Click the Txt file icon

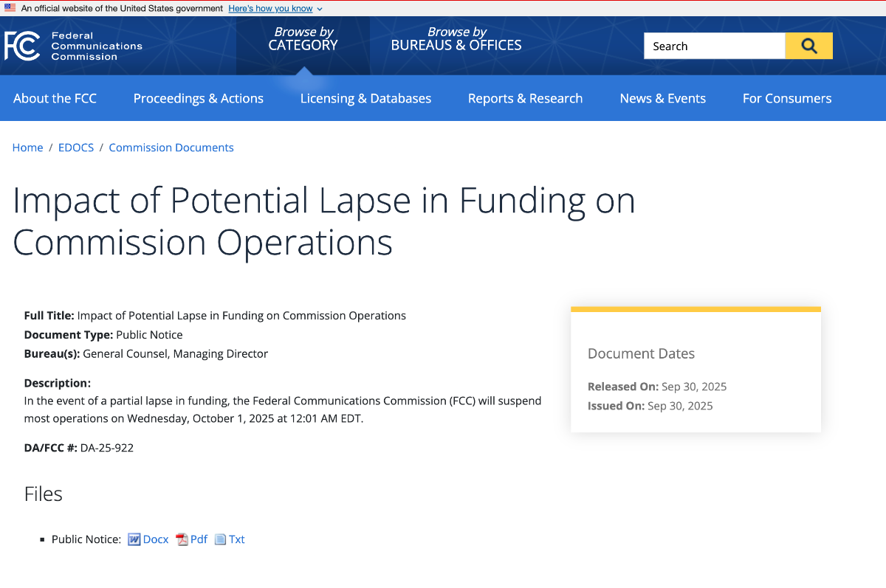click(x=220, y=539)
